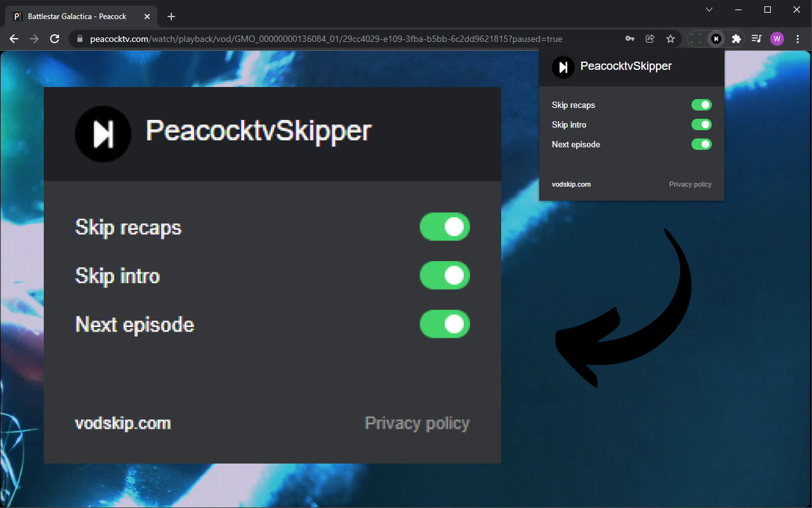Open the media playlist control icon

click(x=757, y=39)
